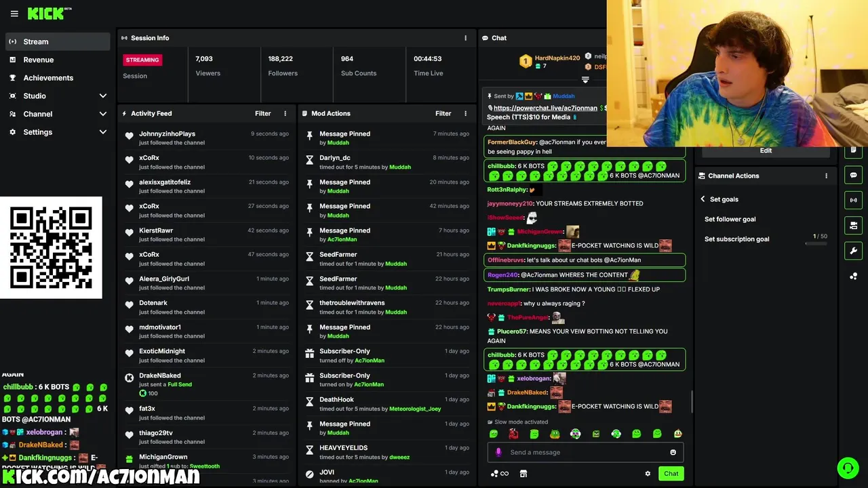
Task: Open Activity Feed three-dot menu
Action: pyautogui.click(x=285, y=113)
